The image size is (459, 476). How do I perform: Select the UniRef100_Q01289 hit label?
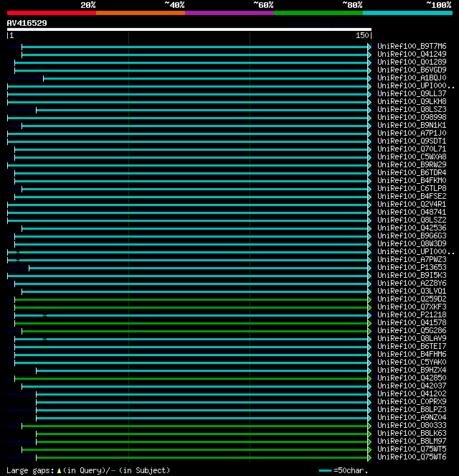(x=412, y=62)
